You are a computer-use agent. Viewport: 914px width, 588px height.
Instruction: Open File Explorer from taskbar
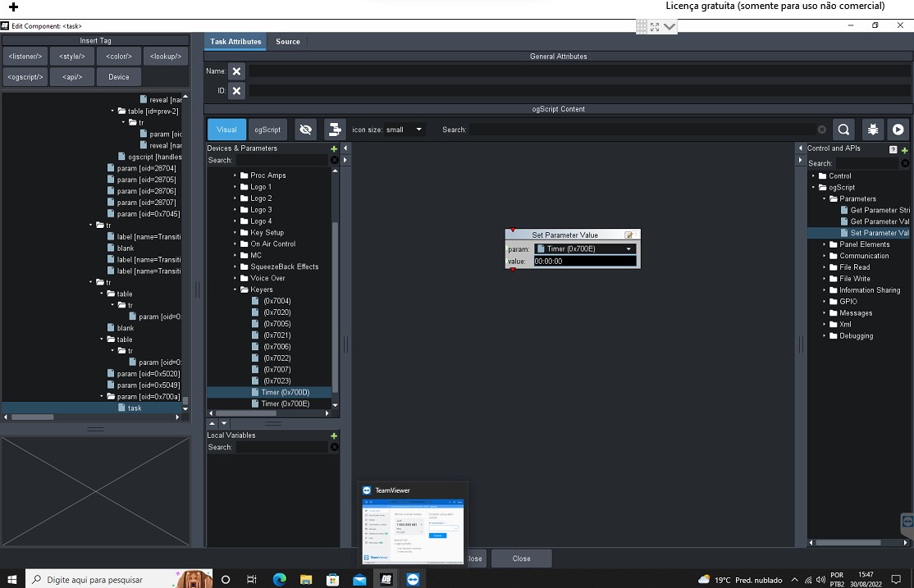(x=306, y=579)
